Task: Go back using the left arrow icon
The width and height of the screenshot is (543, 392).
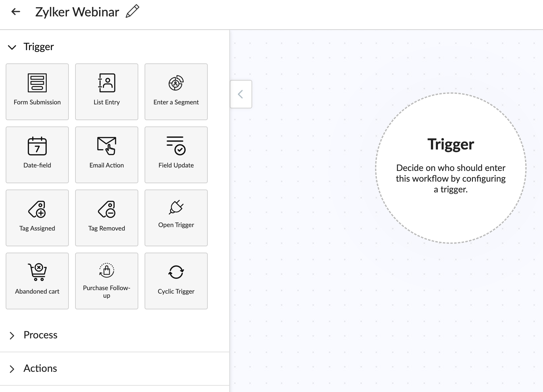Action: (16, 12)
